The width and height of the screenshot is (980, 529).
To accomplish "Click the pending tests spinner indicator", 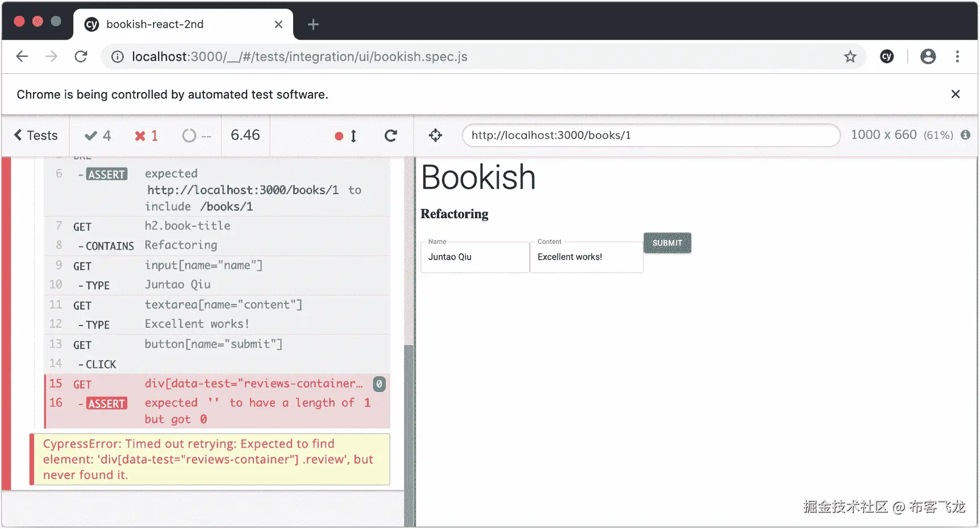I will click(x=196, y=136).
